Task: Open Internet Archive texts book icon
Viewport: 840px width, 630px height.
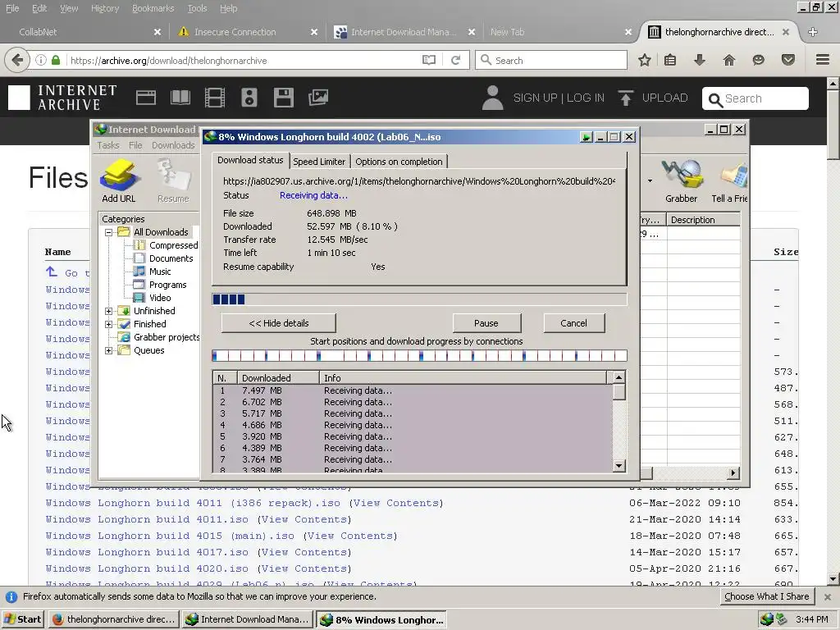Action: pyautogui.click(x=180, y=98)
